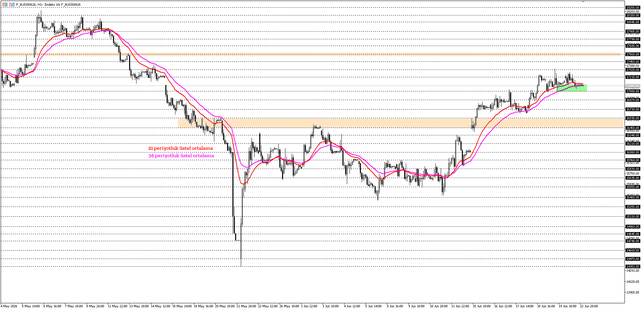
Task: Click the 14740.00 price level label
Action: click(x=633, y=241)
